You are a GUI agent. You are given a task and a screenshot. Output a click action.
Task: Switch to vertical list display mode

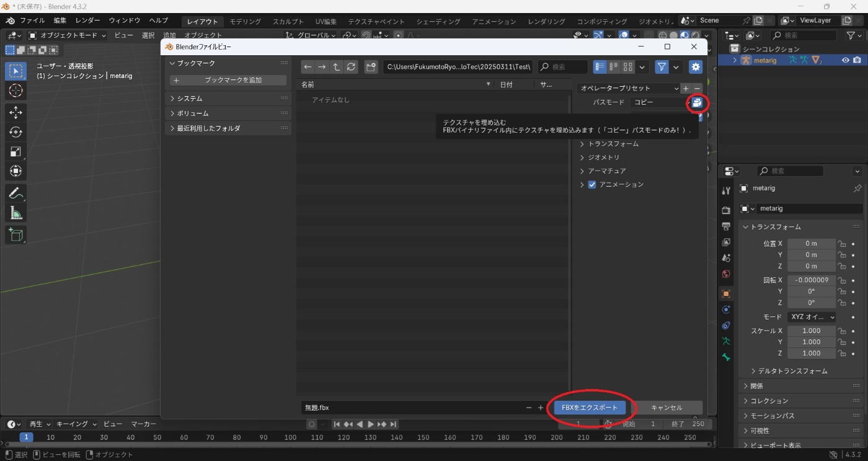click(600, 67)
